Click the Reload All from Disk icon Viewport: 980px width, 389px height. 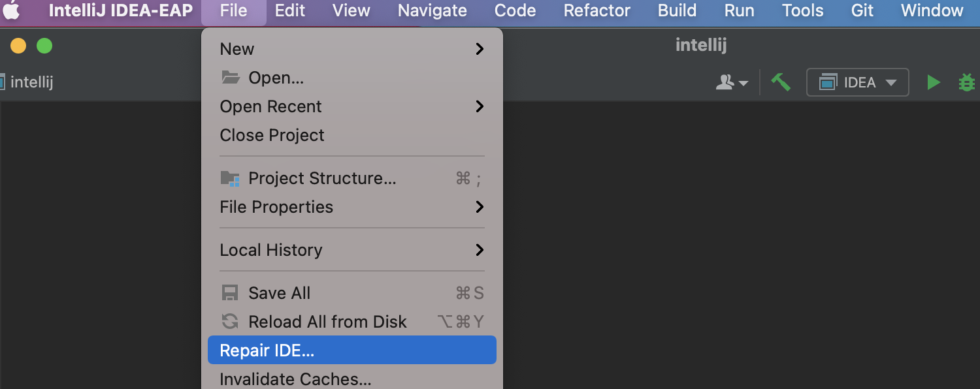click(230, 322)
